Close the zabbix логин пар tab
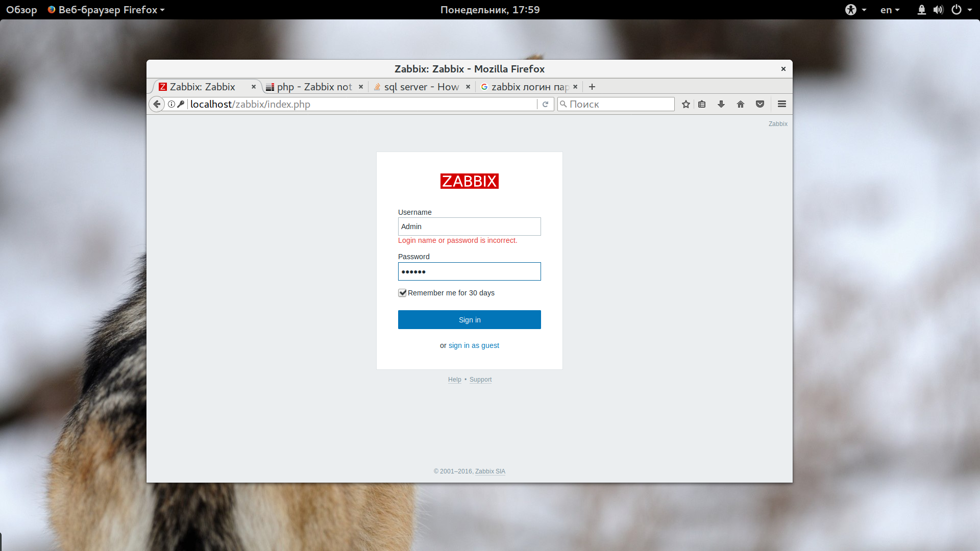This screenshot has height=551, width=980. click(575, 87)
